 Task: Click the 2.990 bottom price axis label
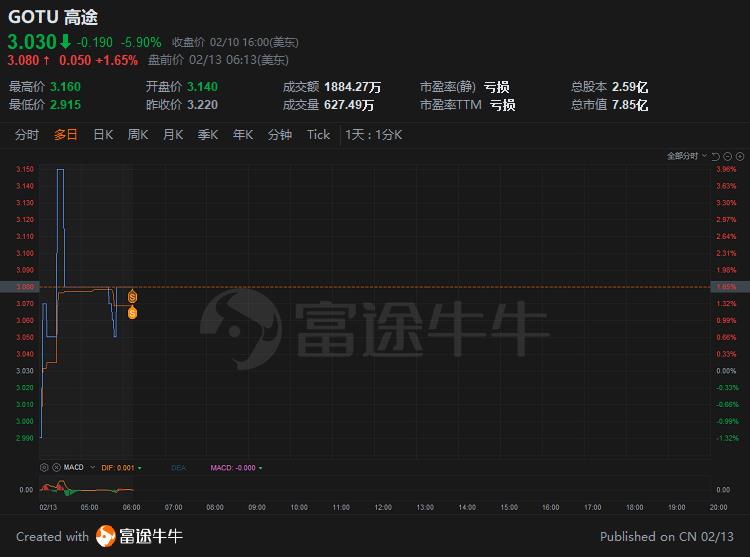[x=25, y=438]
